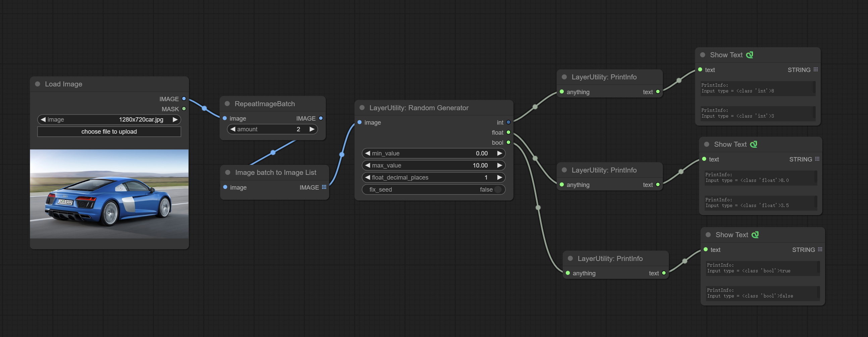
Task: Click the Image batch to Image List collapse dot
Action: (x=228, y=173)
